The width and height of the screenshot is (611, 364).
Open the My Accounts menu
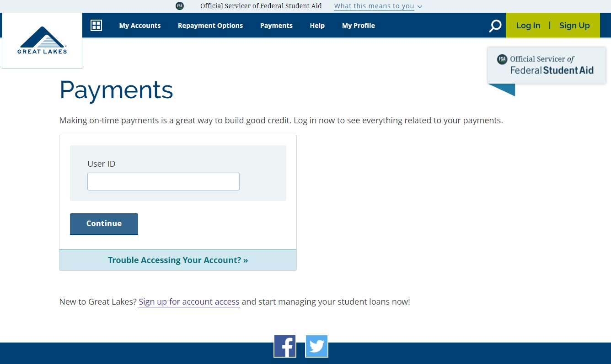[x=140, y=26]
